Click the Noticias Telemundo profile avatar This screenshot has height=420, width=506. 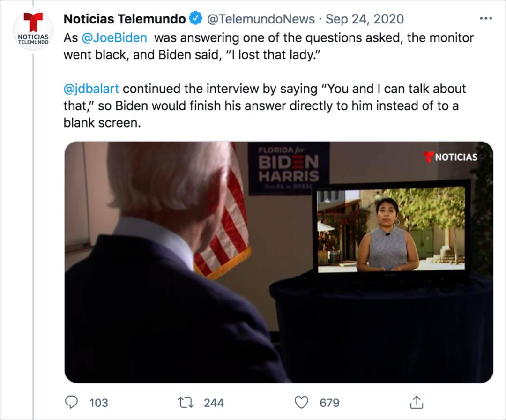pyautogui.click(x=33, y=30)
